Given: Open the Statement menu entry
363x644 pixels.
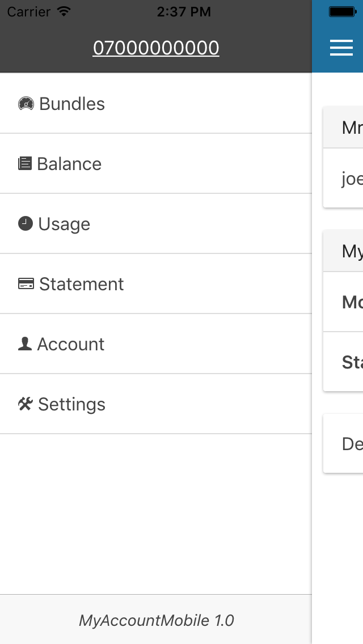Looking at the screenshot, I should click(156, 284).
